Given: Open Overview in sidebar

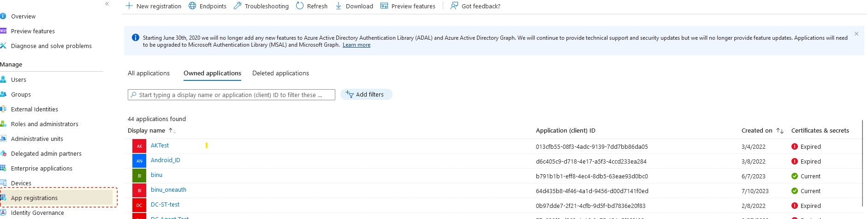Looking at the screenshot, I should tap(23, 16).
